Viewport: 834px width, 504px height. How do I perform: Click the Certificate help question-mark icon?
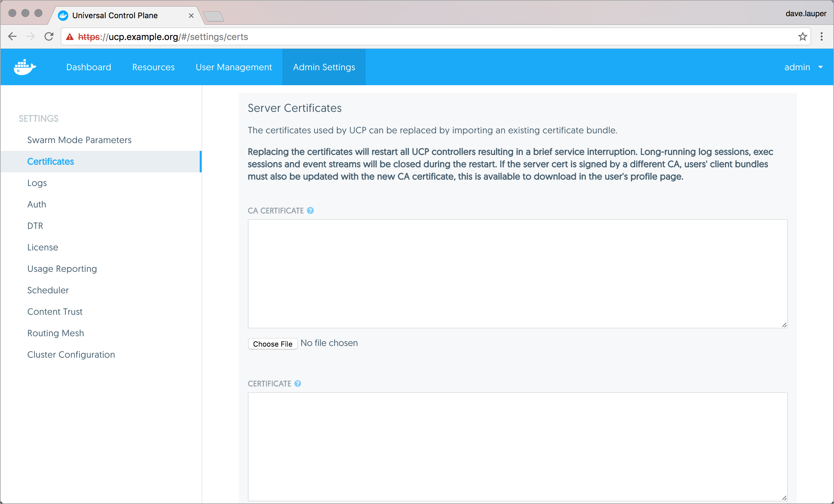tap(298, 384)
